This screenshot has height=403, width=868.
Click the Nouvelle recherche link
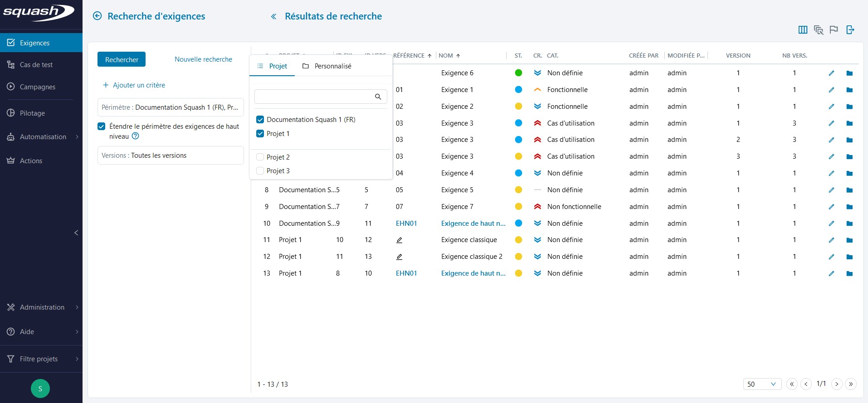[x=203, y=59]
